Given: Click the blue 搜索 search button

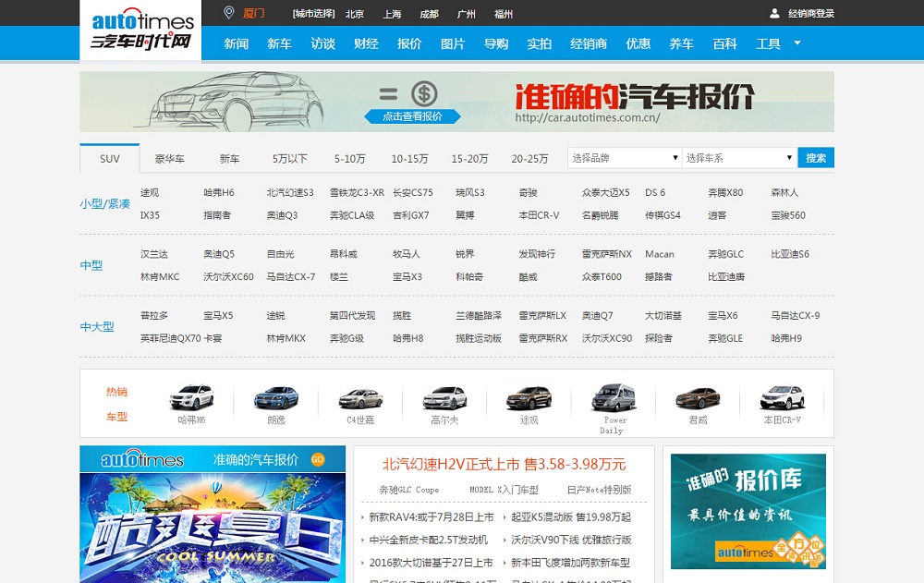Looking at the screenshot, I should (816, 158).
